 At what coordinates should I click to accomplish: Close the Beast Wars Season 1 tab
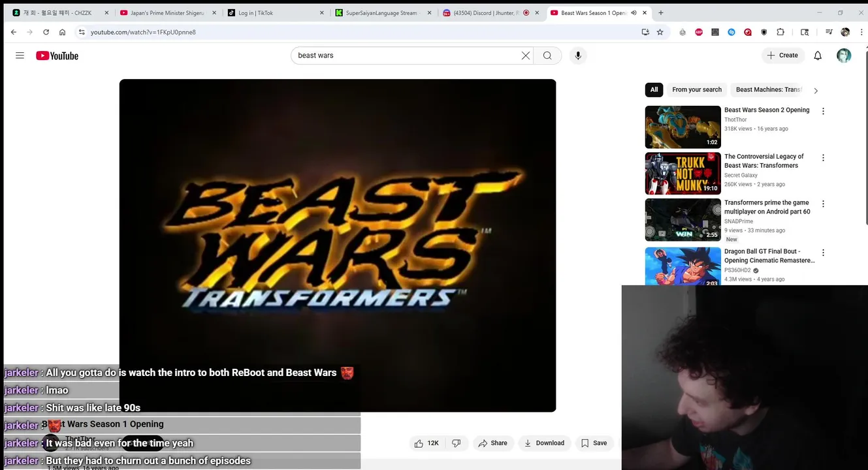click(x=645, y=12)
